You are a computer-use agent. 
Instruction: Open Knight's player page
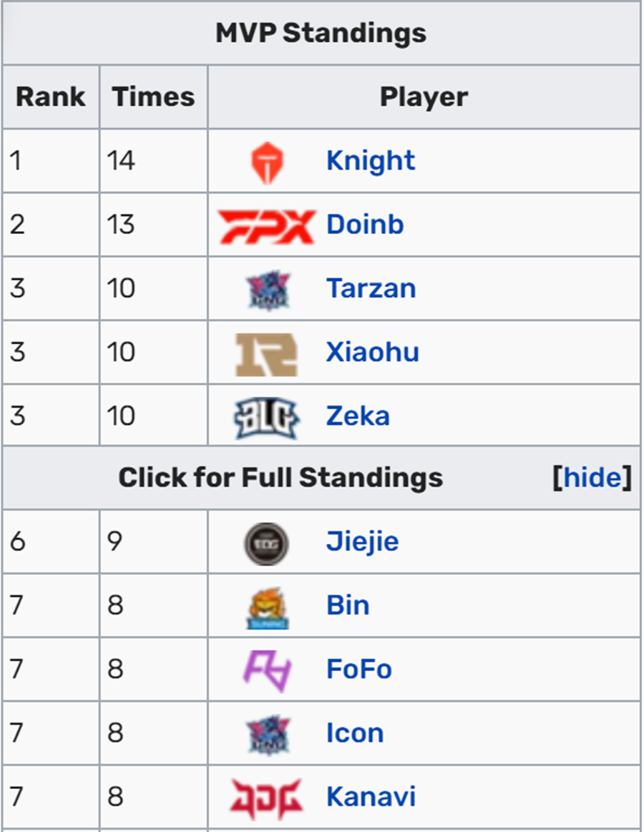[370, 161]
